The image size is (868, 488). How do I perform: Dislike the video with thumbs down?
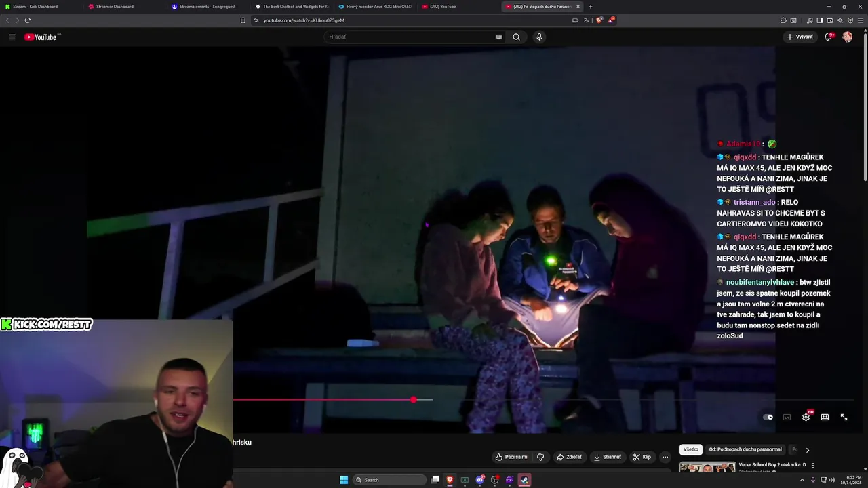pos(540,457)
